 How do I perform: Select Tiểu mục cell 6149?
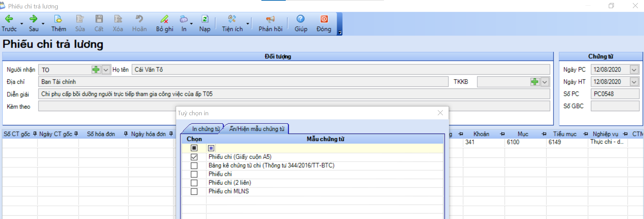[x=567, y=142]
